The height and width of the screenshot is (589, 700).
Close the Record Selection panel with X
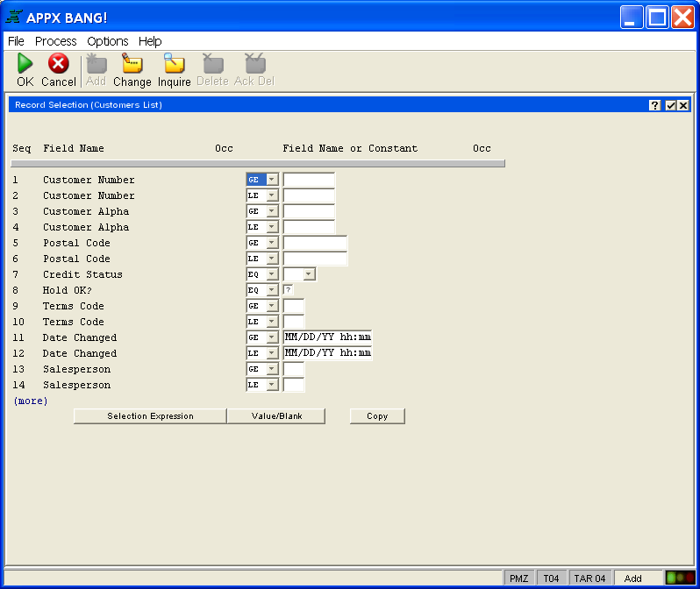683,105
